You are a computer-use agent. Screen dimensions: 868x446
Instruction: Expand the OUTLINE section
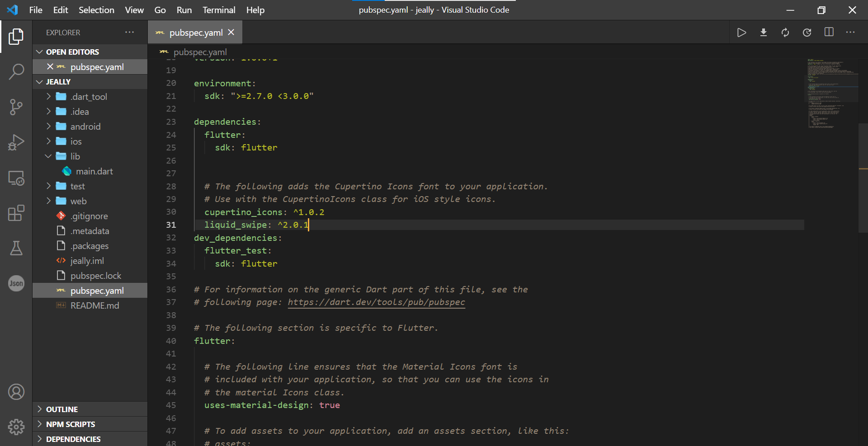point(90,409)
